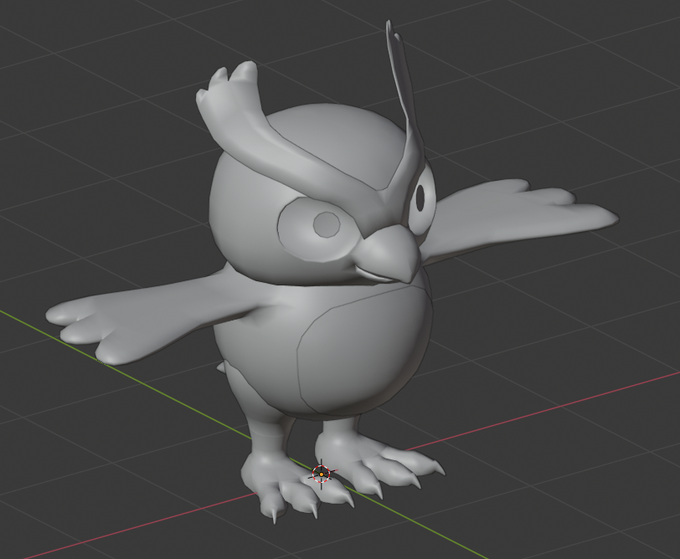
Task: Click the 3D cursor near the owl's feet
Action: 321,474
